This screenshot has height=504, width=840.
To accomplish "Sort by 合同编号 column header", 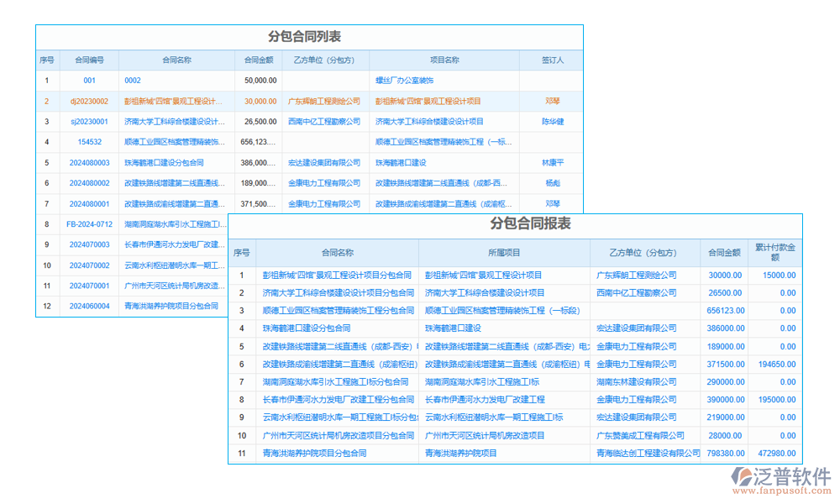I will coord(89,60).
